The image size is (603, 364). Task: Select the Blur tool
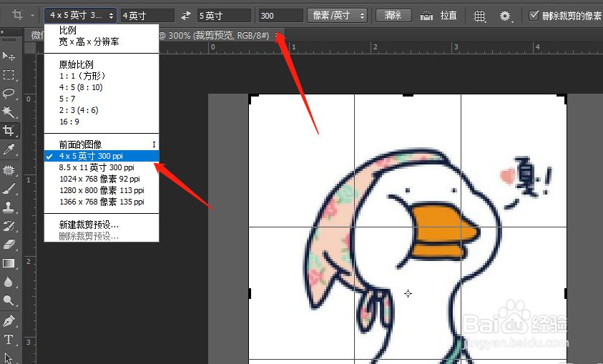point(9,282)
